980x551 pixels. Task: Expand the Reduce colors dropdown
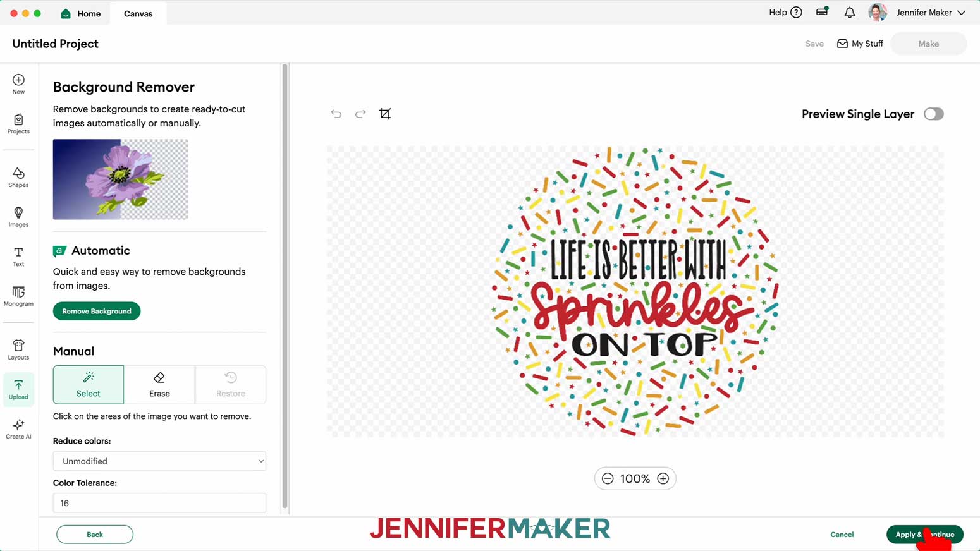point(159,461)
